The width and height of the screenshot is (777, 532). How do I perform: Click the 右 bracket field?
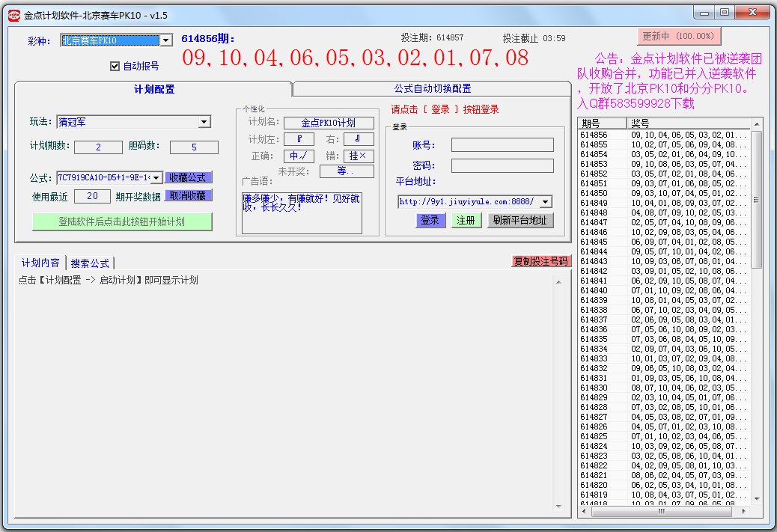click(359, 139)
